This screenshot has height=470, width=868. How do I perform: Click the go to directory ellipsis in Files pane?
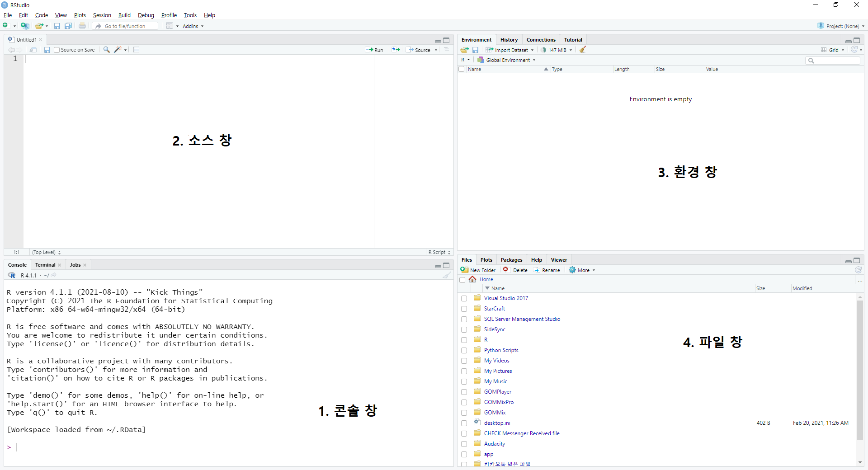[x=860, y=280]
